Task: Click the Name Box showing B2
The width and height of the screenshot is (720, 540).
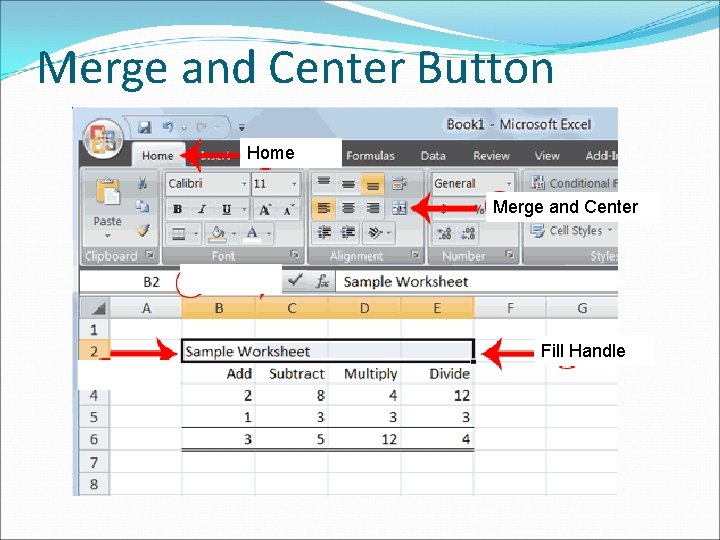Action: click(x=128, y=281)
